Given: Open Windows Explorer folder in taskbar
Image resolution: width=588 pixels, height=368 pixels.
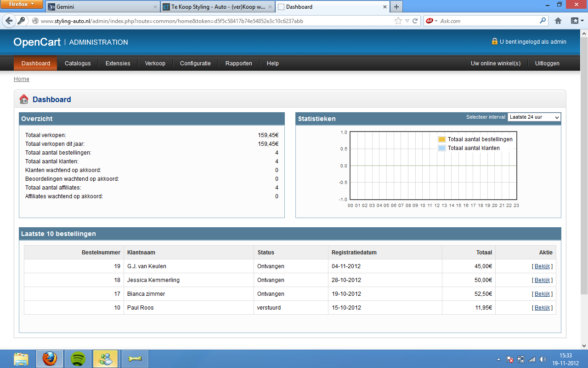Looking at the screenshot, I should pyautogui.click(x=21, y=358).
